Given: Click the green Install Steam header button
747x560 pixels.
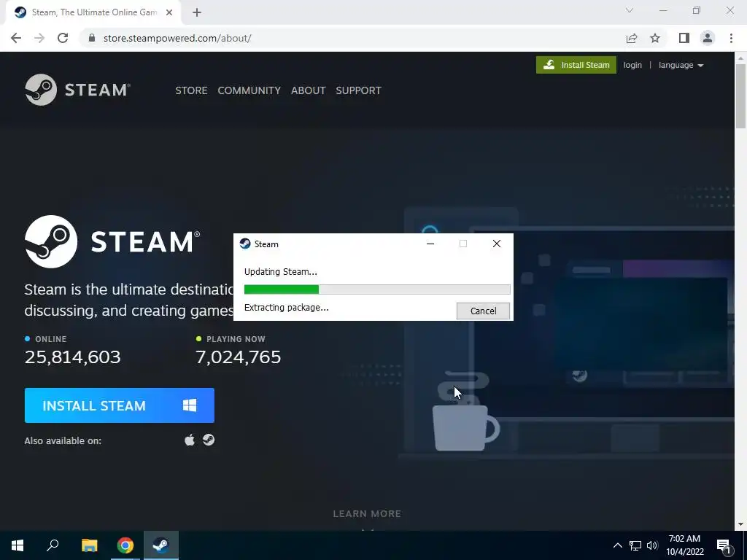Looking at the screenshot, I should tap(576, 65).
